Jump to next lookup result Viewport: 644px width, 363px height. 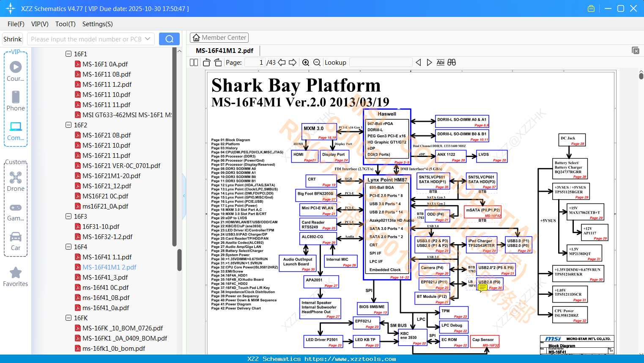pyautogui.click(x=429, y=63)
